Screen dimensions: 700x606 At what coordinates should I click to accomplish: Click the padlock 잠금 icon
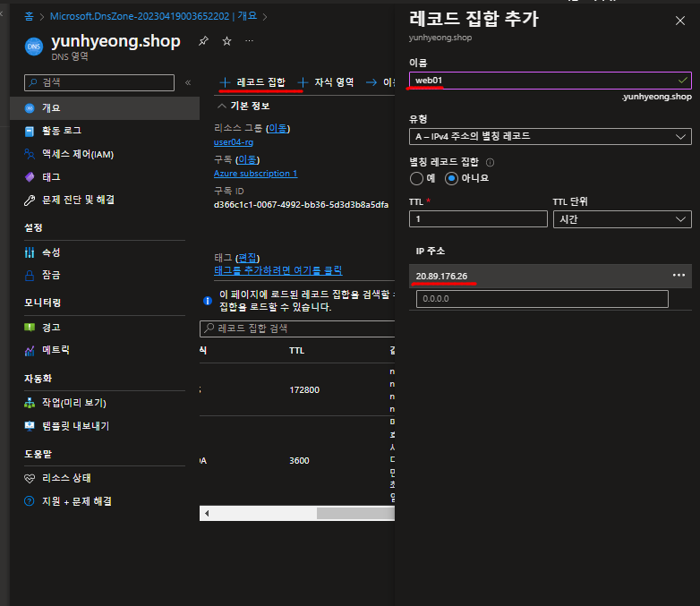click(30, 276)
